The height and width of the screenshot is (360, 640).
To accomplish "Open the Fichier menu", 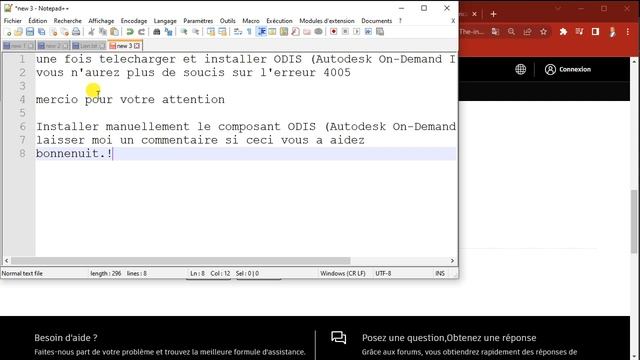I will click(x=13, y=21).
